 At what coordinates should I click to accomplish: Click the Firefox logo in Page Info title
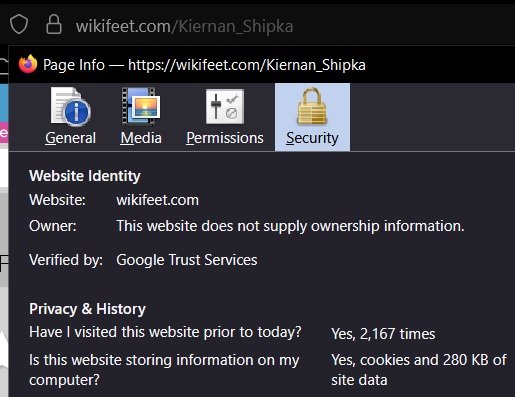[x=28, y=64]
